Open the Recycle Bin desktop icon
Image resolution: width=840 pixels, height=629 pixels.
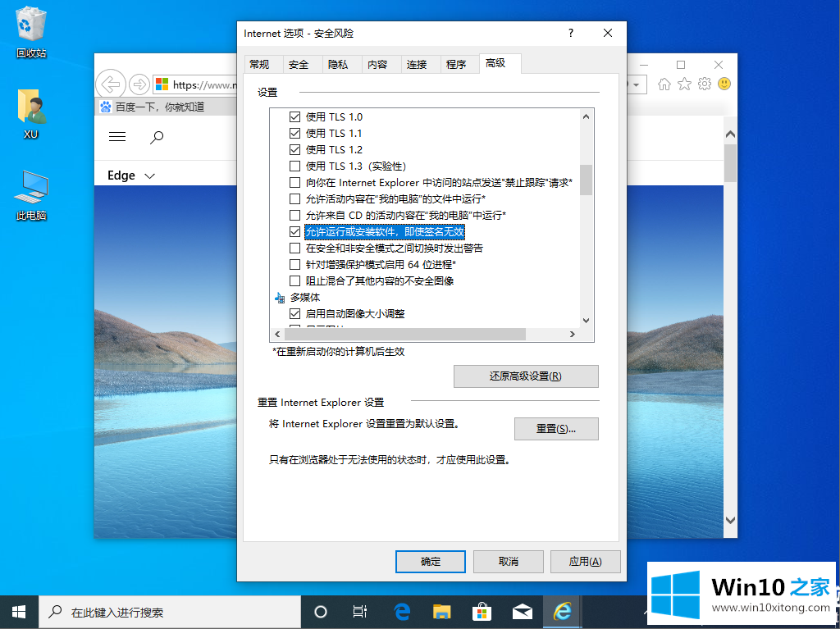tap(31, 32)
